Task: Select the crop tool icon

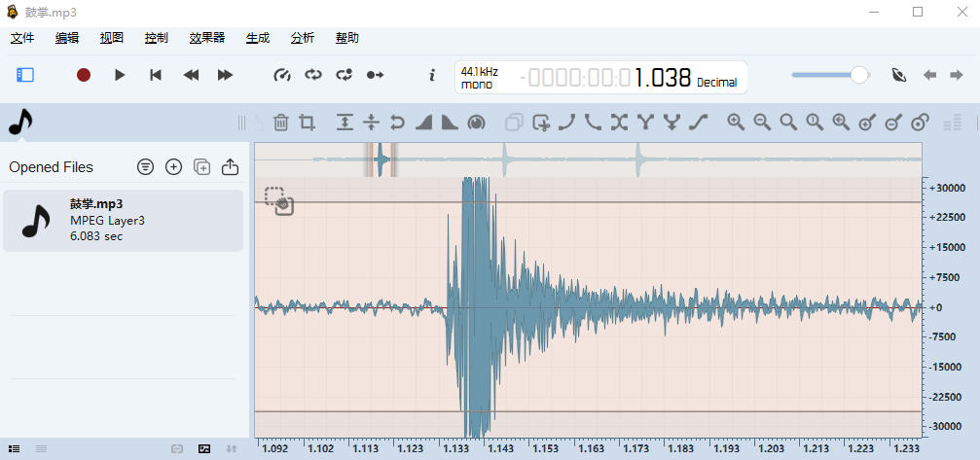Action: point(308,123)
